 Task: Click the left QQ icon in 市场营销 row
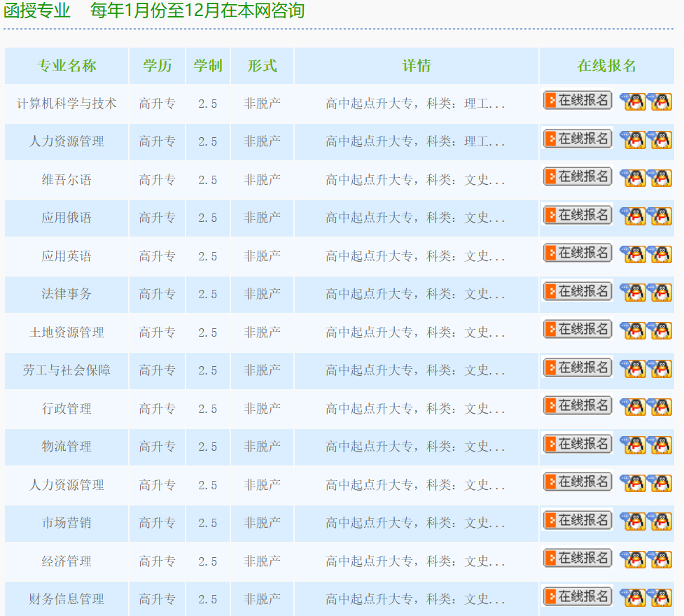coord(633,521)
